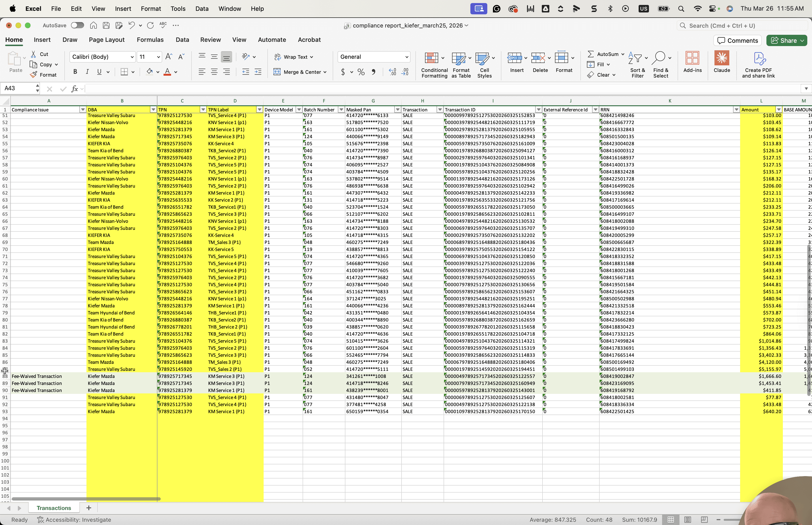Click the Undo arrow icon

[x=132, y=25]
